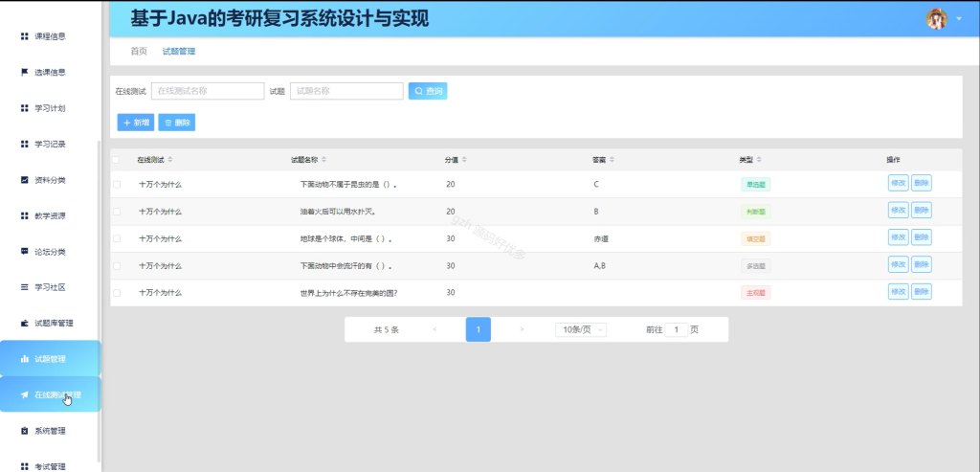
Task: Open 选课信息 in the sidebar
Action: click(x=50, y=72)
